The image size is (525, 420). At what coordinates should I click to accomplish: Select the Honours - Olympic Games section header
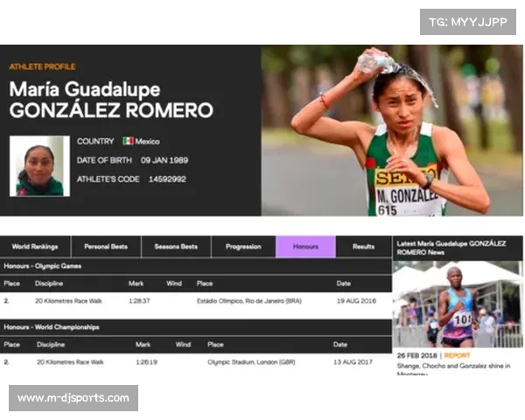[43, 265]
